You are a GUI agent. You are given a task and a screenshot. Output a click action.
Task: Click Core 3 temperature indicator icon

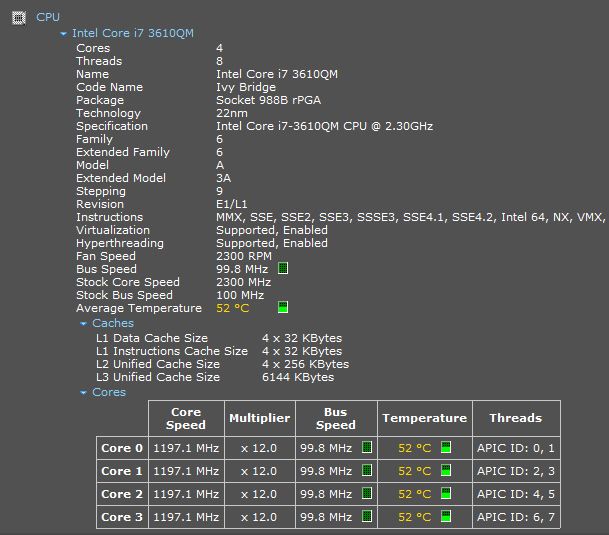(x=446, y=517)
